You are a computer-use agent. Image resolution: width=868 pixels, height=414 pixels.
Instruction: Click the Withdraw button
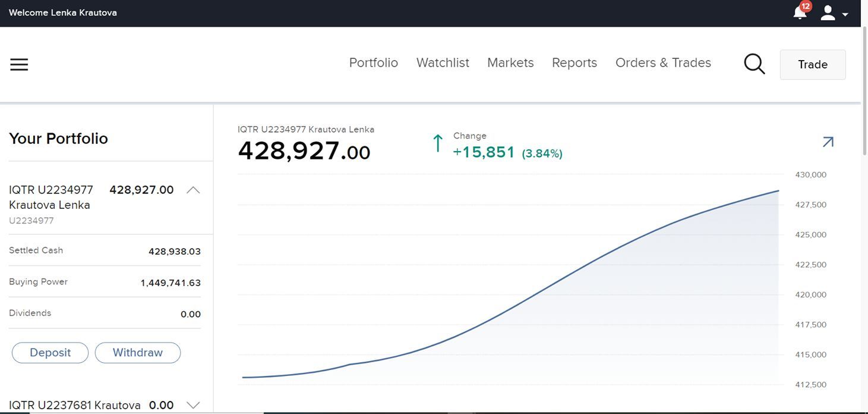pyautogui.click(x=138, y=353)
